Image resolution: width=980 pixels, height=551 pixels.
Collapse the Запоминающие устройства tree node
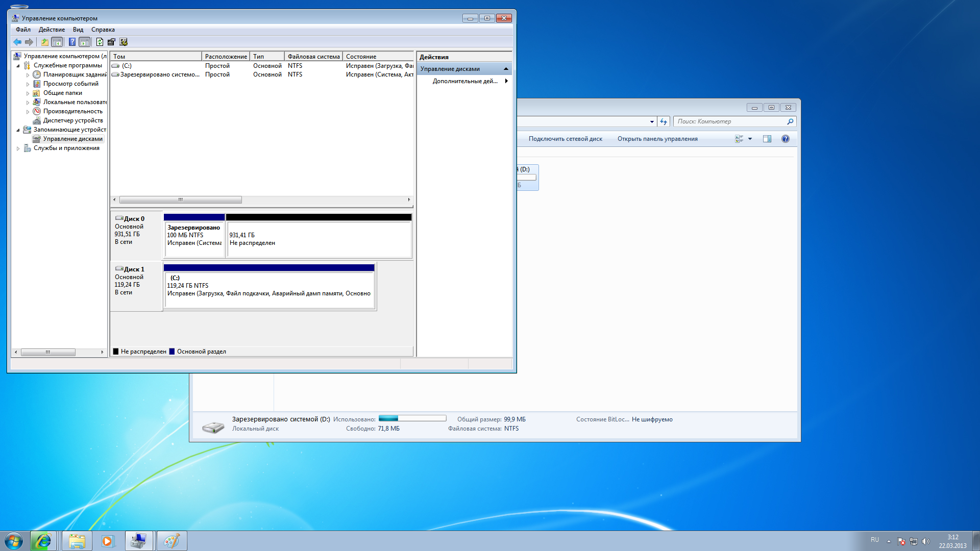18,130
